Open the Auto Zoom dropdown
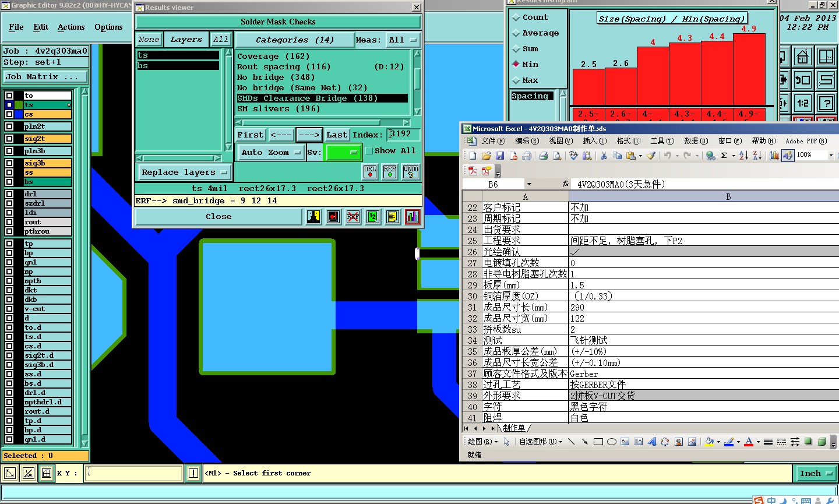The width and height of the screenshot is (839, 504). pyautogui.click(x=270, y=152)
